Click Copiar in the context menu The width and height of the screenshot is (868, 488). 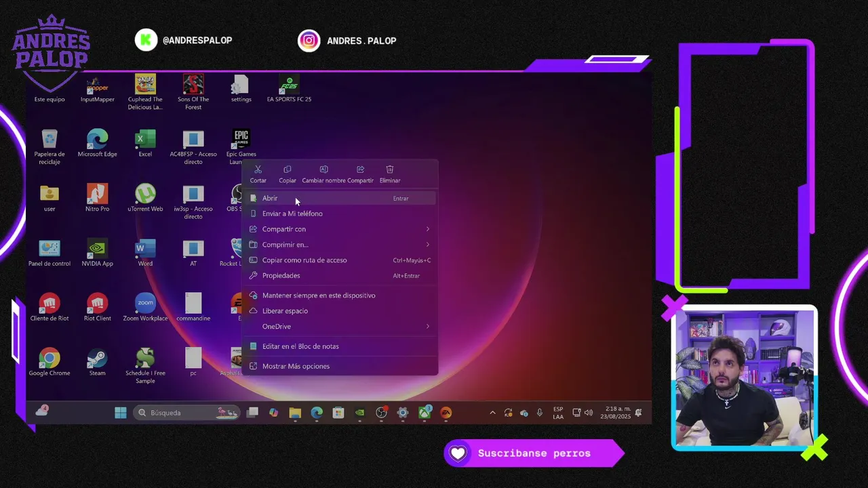(x=288, y=174)
